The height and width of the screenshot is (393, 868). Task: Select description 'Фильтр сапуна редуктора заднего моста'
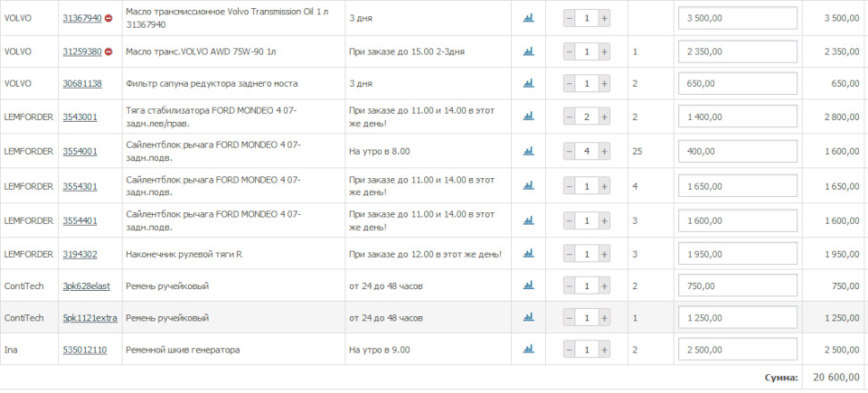212,84
